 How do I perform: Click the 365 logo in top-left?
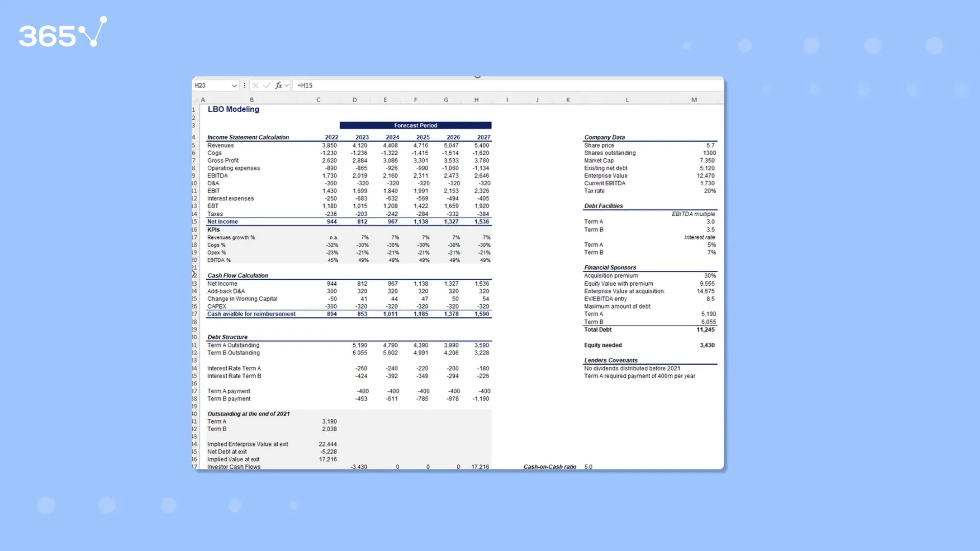pyautogui.click(x=62, y=33)
